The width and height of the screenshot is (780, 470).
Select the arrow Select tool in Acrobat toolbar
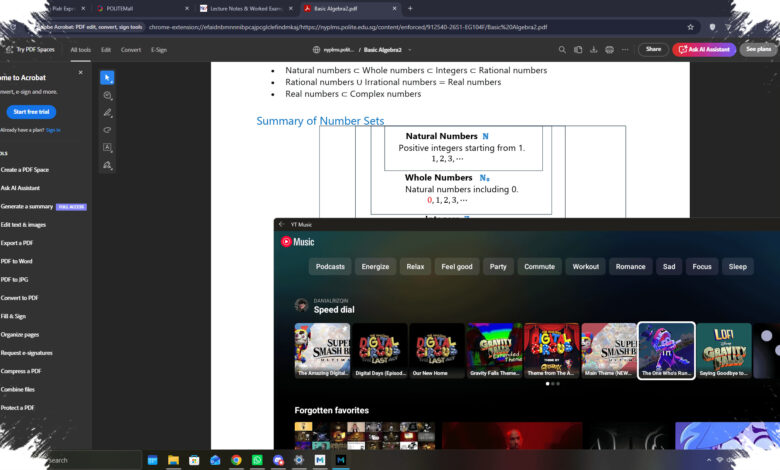(x=107, y=78)
